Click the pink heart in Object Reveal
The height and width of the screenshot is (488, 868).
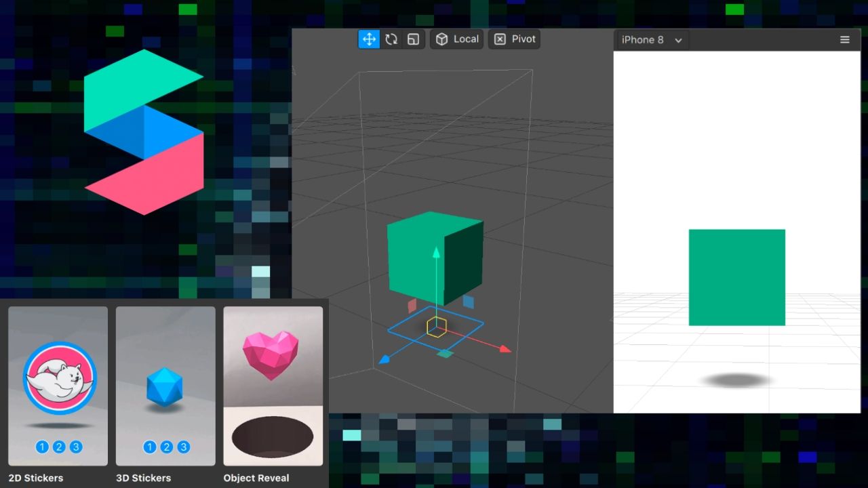271,354
